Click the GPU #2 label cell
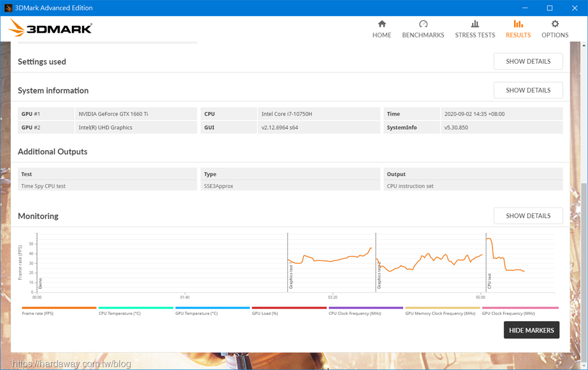 (x=46, y=127)
